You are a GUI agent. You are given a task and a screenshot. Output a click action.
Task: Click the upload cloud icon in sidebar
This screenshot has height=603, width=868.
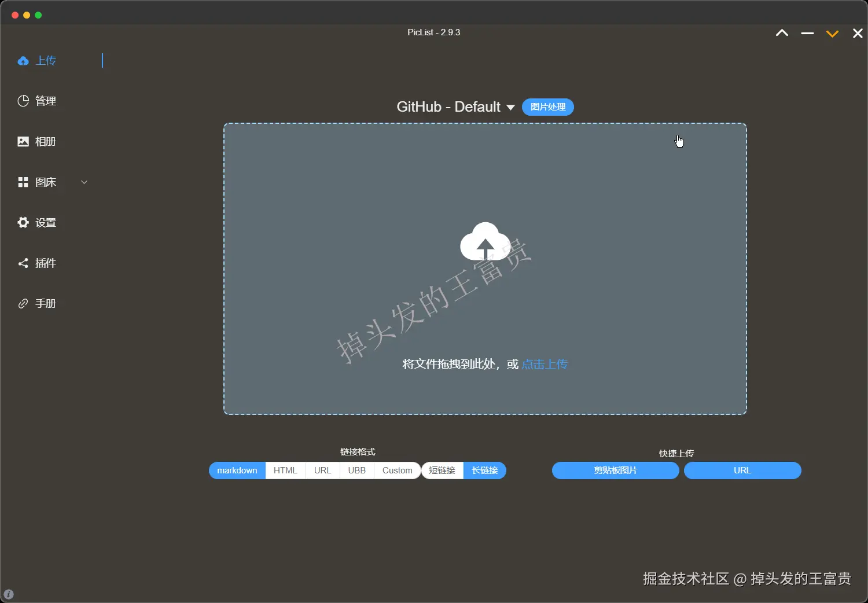click(x=23, y=61)
